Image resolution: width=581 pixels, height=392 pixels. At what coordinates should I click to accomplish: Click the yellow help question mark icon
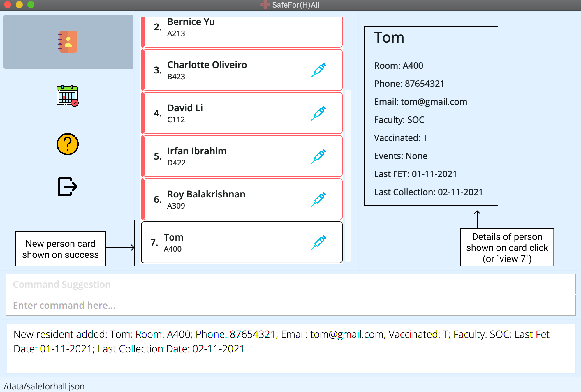click(67, 144)
